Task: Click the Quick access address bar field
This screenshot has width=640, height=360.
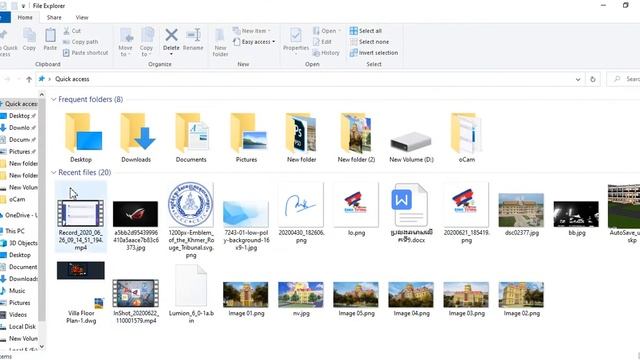Action: click(304, 79)
